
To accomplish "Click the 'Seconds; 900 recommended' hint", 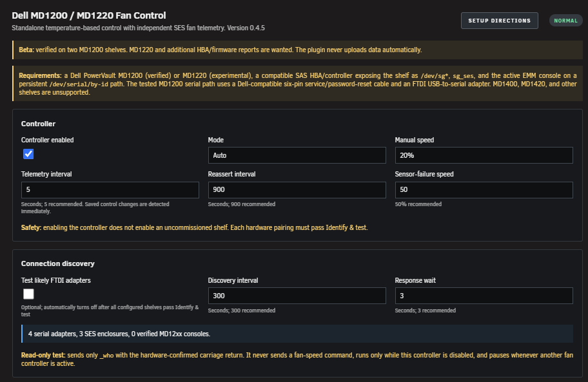I will click(x=242, y=204).
